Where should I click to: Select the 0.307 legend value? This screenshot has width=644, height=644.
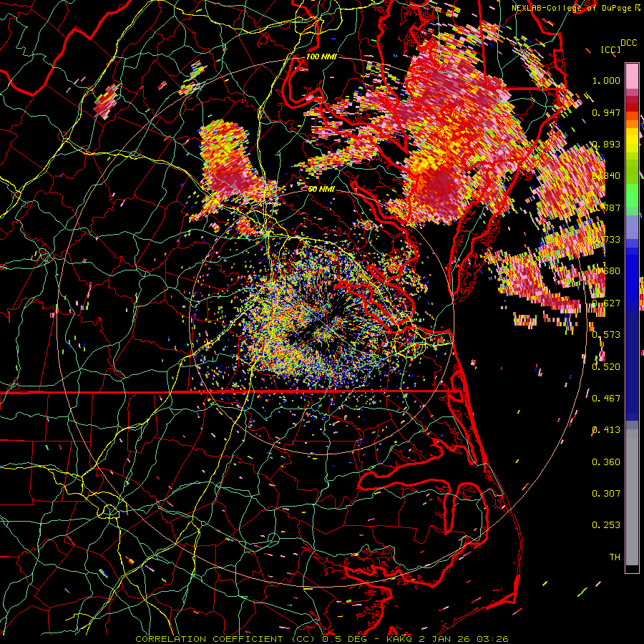[x=606, y=493]
